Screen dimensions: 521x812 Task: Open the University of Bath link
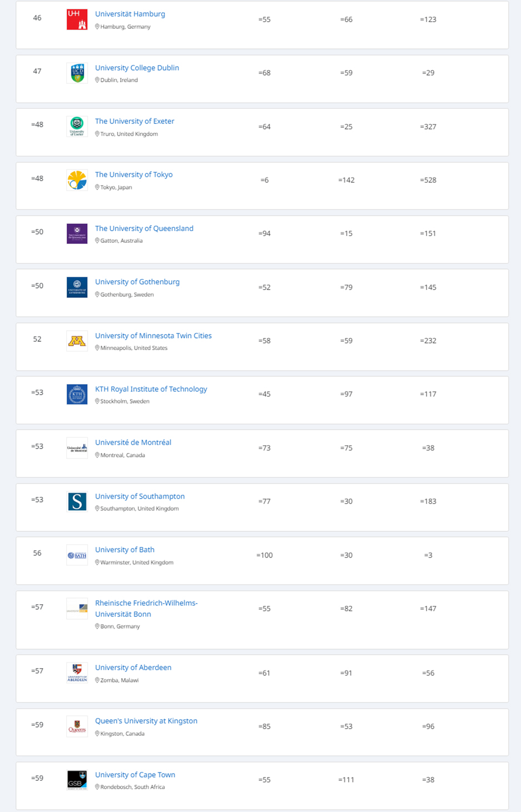[124, 550]
